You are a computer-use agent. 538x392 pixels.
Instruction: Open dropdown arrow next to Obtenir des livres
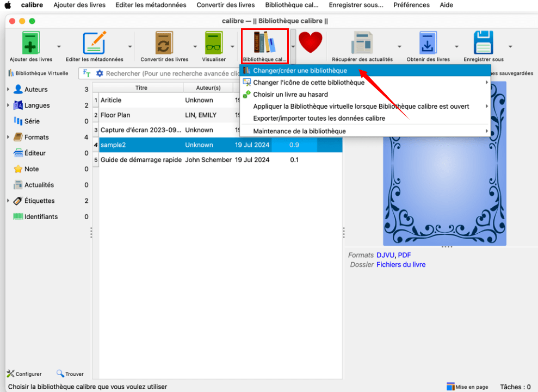pos(457,46)
